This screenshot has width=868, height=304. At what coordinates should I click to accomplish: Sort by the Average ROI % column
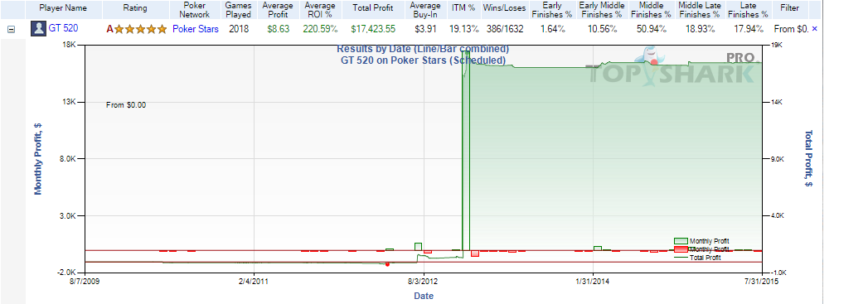320,10
